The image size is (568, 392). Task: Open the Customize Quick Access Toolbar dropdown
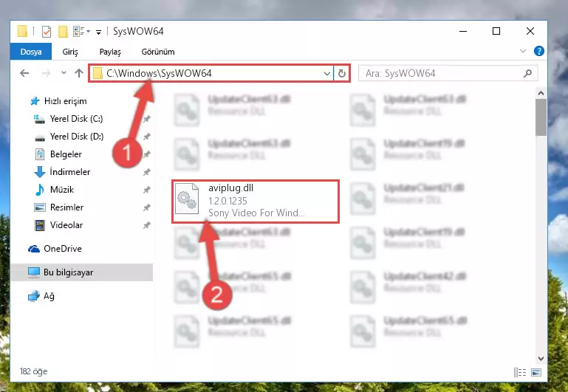click(98, 32)
